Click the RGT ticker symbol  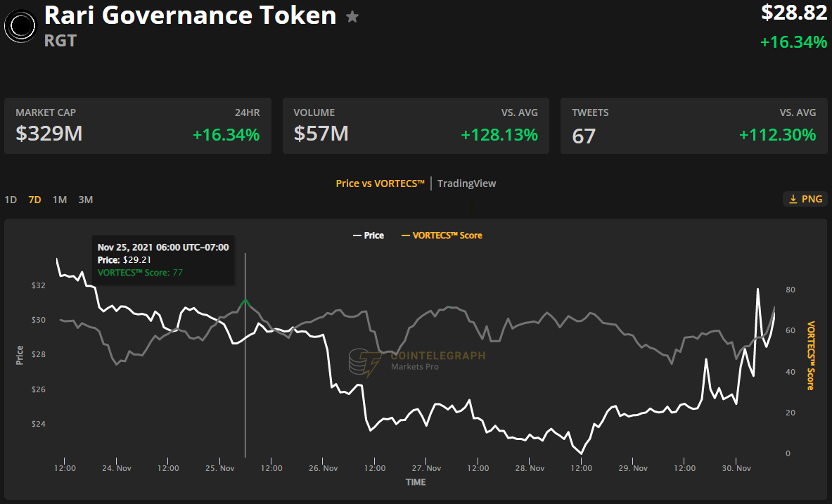click(60, 41)
